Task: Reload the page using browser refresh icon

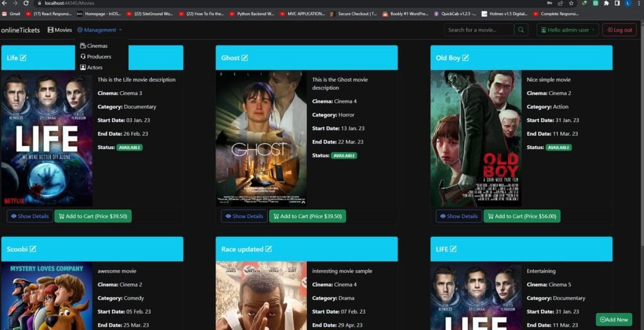Action: [26, 3]
